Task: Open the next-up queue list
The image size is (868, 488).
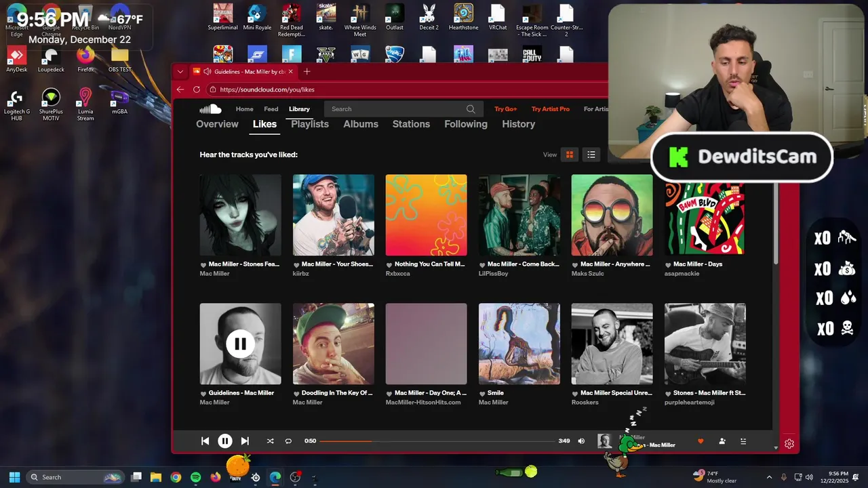Action: point(743,441)
